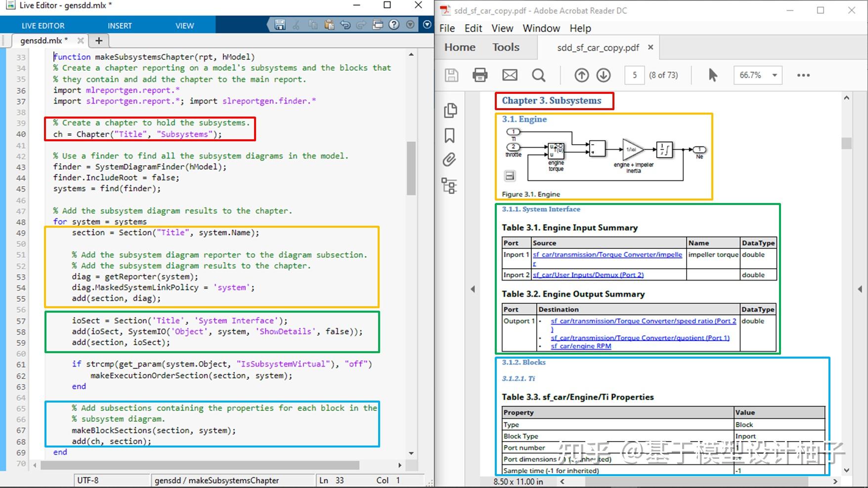Follow the sf_car/engine RPM link
Screen dimensions: 868x488
pyautogui.click(x=581, y=346)
